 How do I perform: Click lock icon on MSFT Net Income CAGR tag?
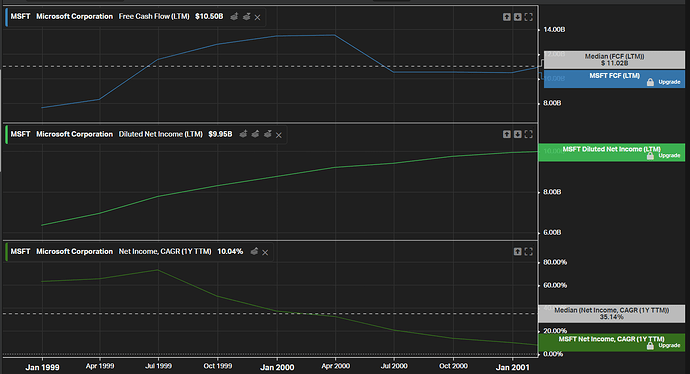(650, 346)
